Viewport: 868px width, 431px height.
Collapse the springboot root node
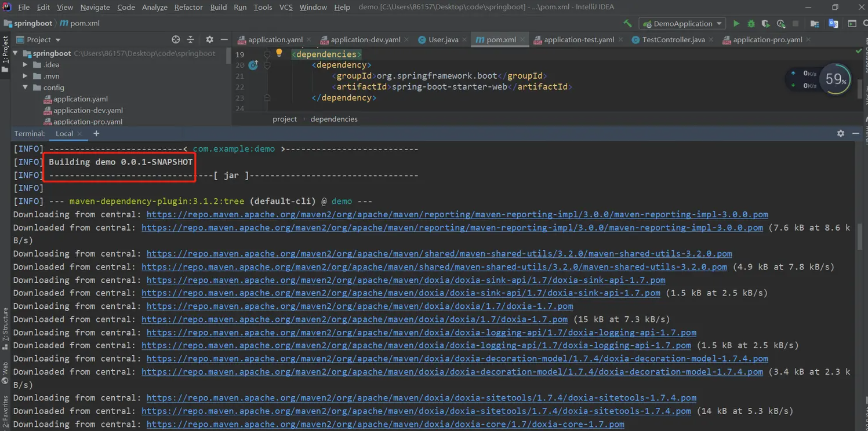tap(16, 53)
